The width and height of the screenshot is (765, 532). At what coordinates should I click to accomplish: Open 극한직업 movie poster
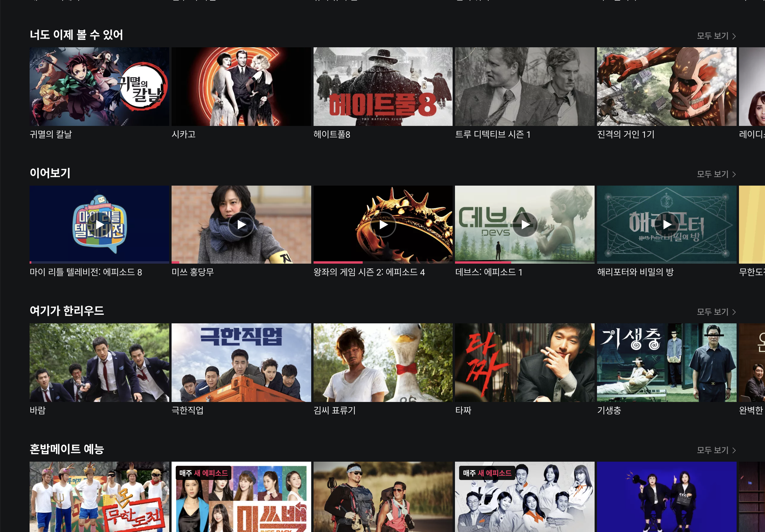[241, 363]
